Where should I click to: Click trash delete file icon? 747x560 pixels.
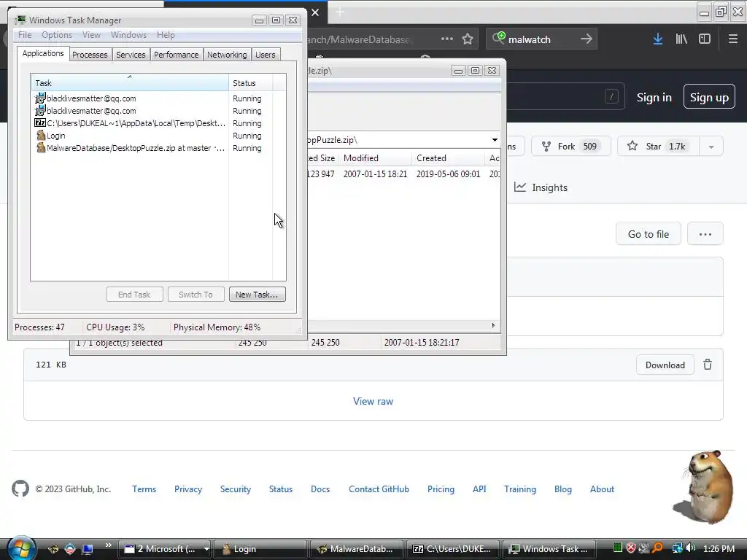[708, 365]
